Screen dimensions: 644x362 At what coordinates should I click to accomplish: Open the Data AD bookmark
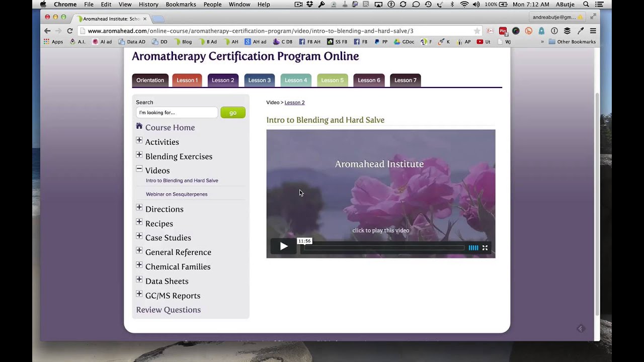coord(132,42)
